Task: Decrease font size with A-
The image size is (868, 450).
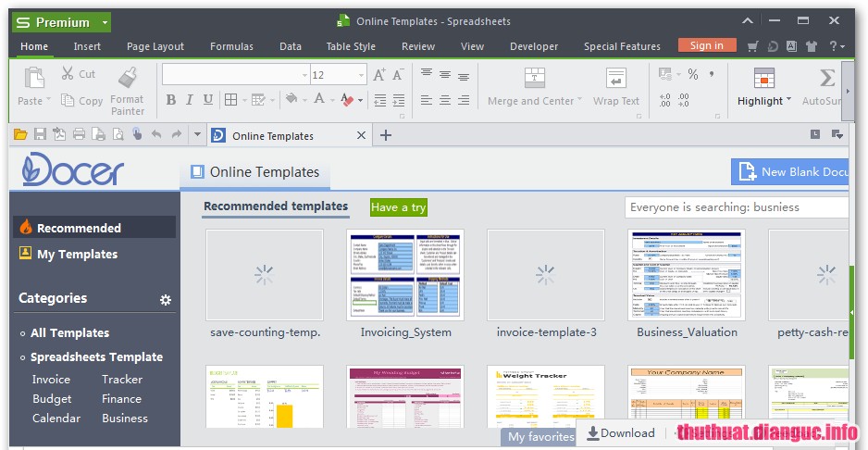Action: tap(398, 74)
